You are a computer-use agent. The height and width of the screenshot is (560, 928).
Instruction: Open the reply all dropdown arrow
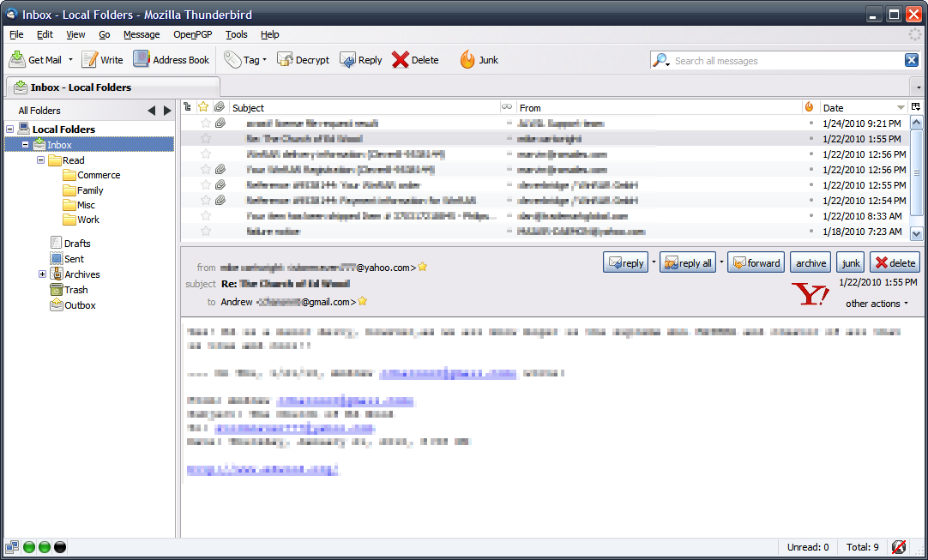[721, 262]
